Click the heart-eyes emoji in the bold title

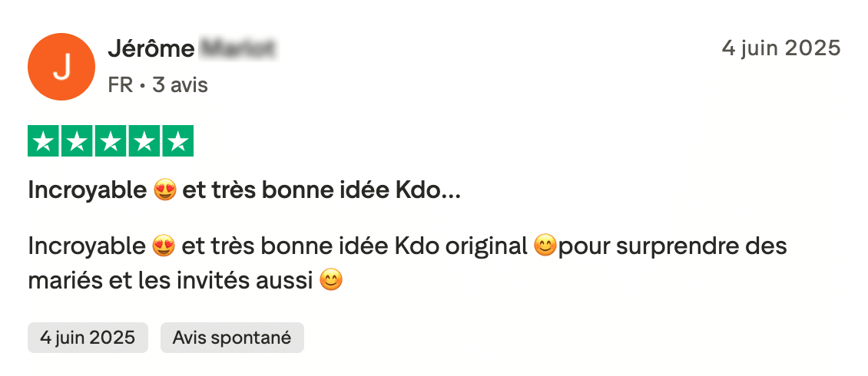(x=164, y=191)
